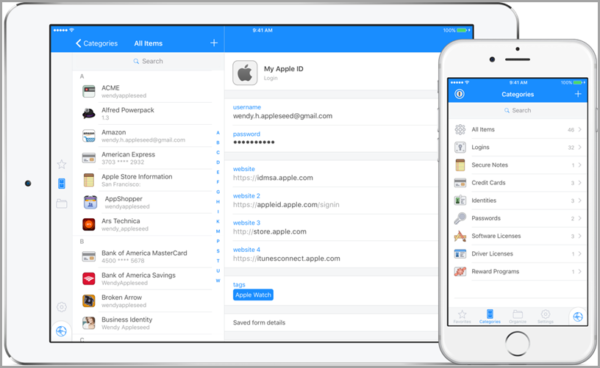The width and height of the screenshot is (600, 368).
Task: Open Credit Cards category chevron
Action: (x=580, y=183)
